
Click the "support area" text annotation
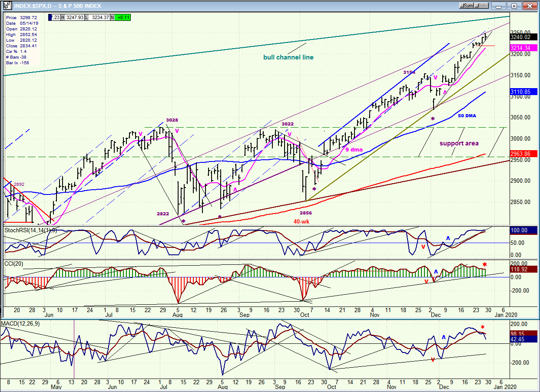point(459,143)
